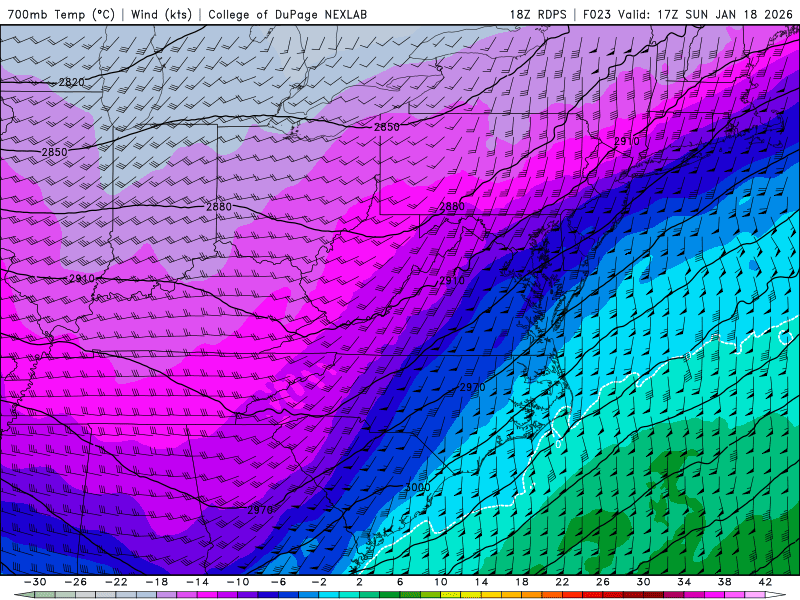Click the 6 legend value
The width and height of the screenshot is (800, 600).
point(399,582)
